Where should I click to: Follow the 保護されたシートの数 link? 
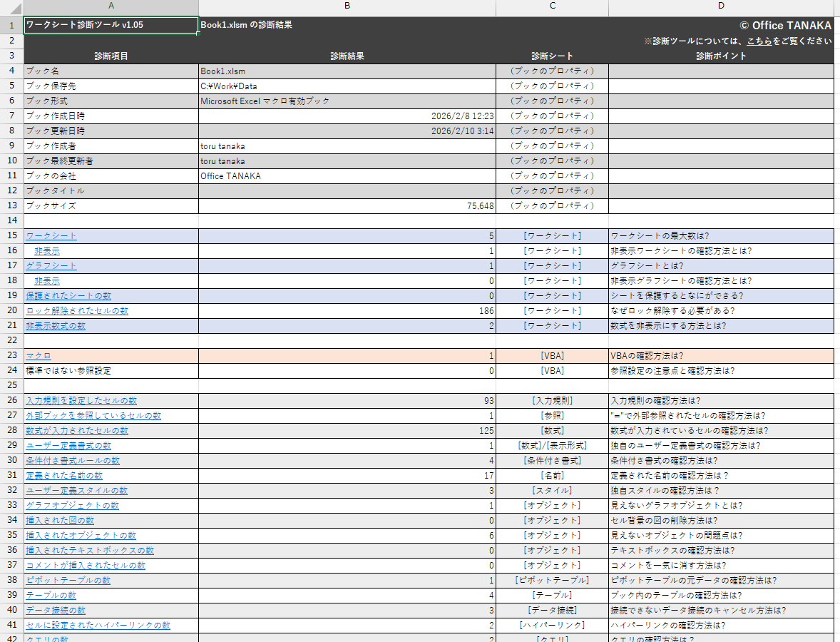[x=68, y=295]
